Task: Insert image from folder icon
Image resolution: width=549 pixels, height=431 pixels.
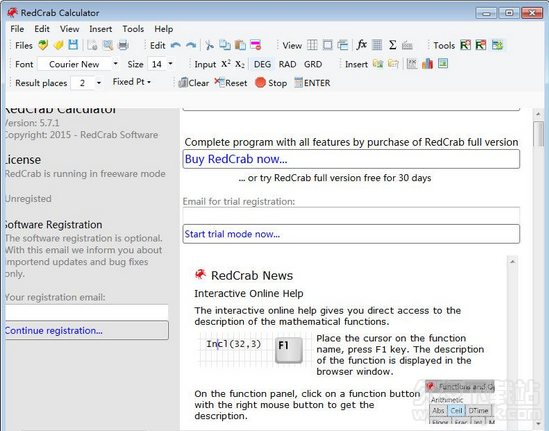Action: click(x=378, y=64)
